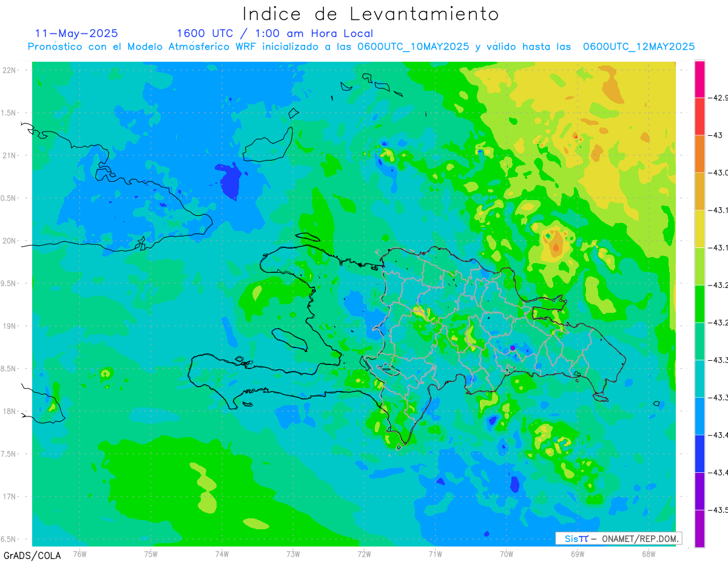Click the "17N" latitude label

point(10,497)
